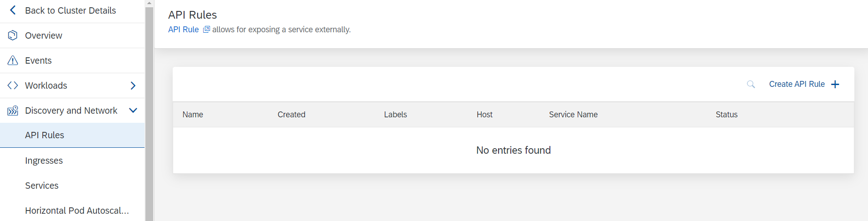Select the API Rules sidebar item

pos(72,135)
